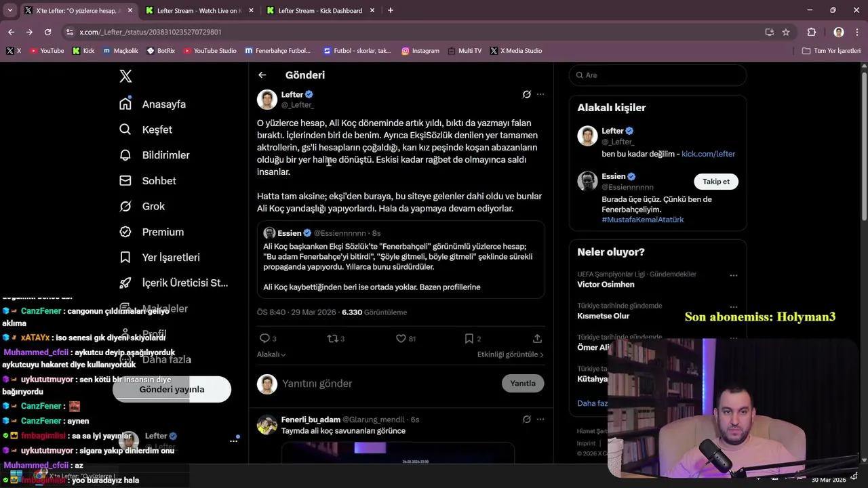Click the Ara search box
The width and height of the screenshot is (868, 488).
coord(658,75)
